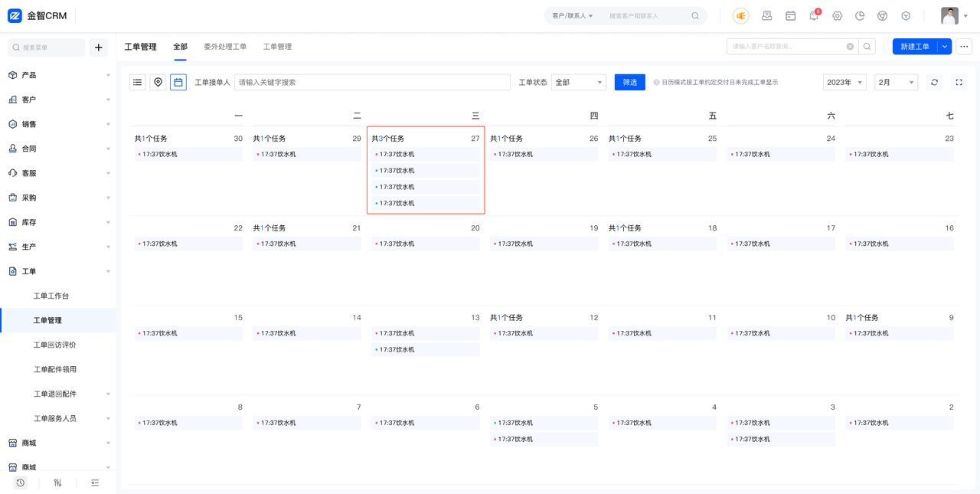This screenshot has height=494, width=980.
Task: Expand the 销售 sidebar menu
Action: click(58, 124)
